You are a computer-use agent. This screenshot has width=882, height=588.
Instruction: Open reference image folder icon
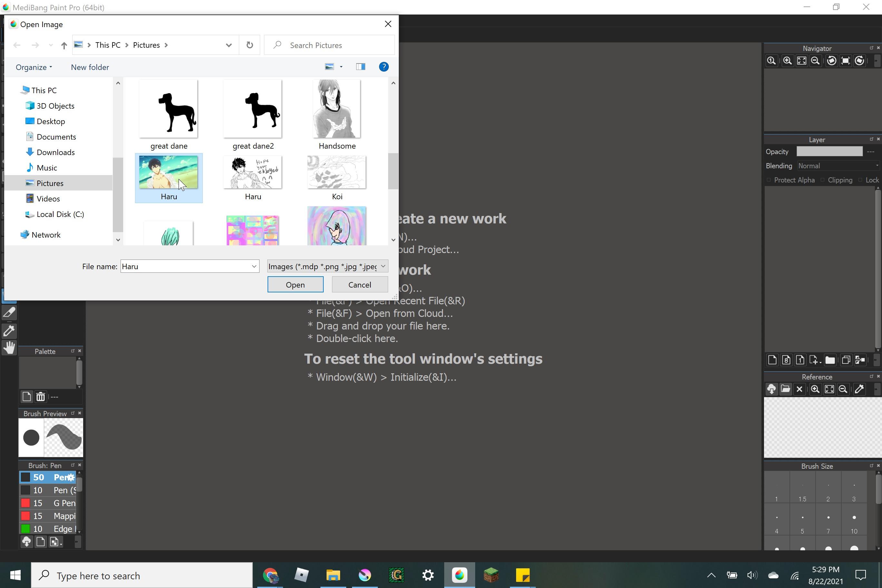(x=785, y=389)
